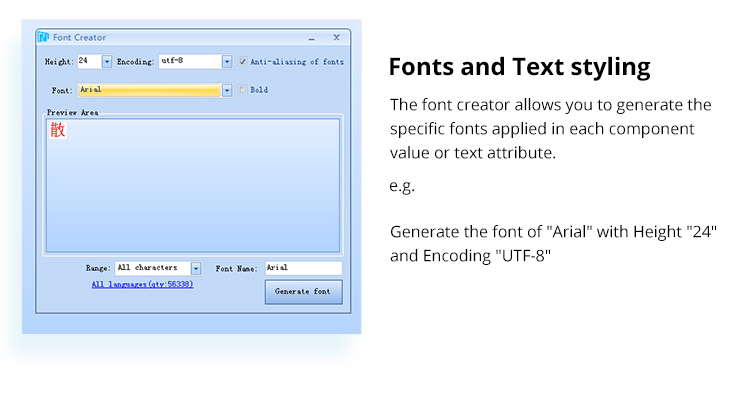Viewport: 750px width, 399px height.
Task: Click the Font Creator app icon
Action: pyautogui.click(x=44, y=37)
